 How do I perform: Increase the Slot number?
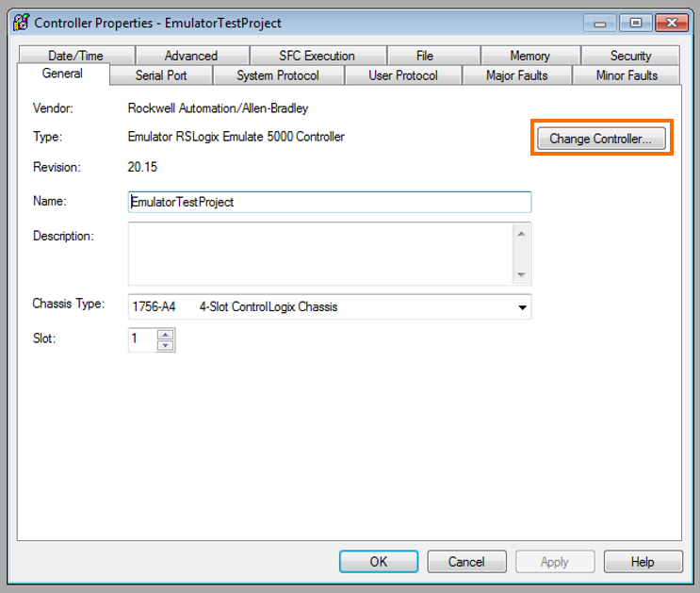(x=166, y=335)
